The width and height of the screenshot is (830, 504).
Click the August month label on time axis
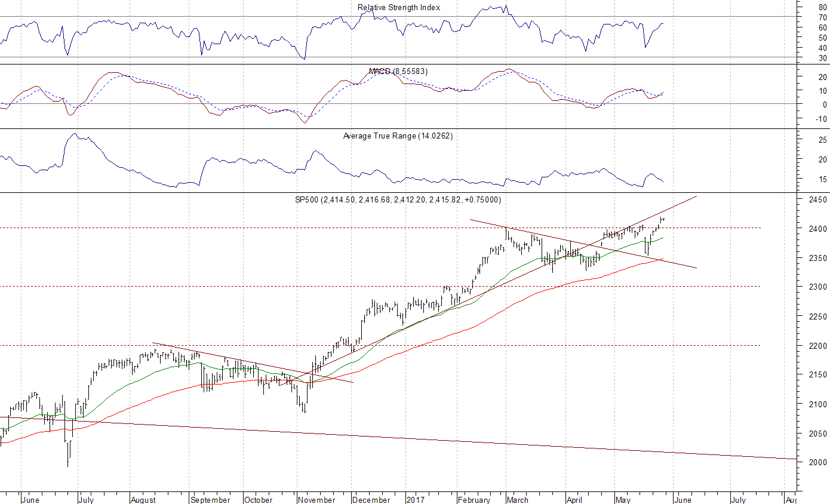pos(142,500)
